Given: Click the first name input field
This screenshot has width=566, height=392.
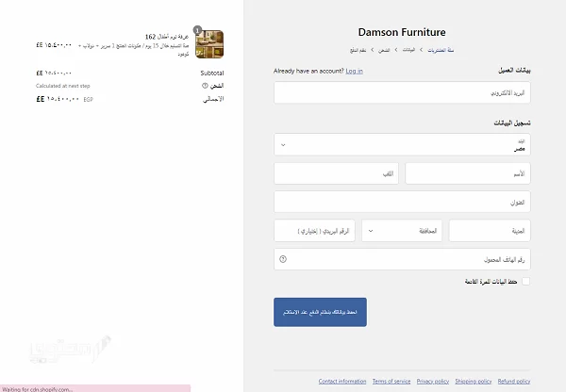Looking at the screenshot, I should [468, 173].
